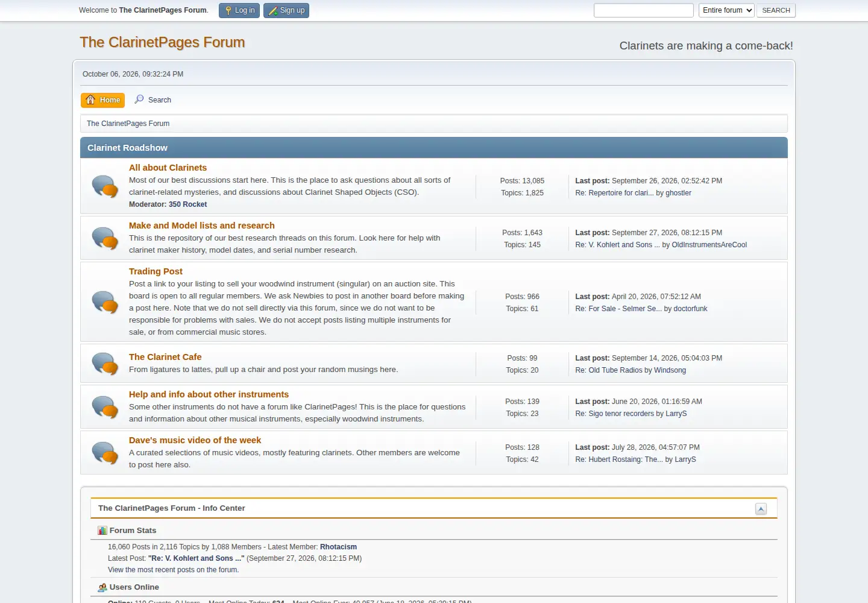
Task: Click The ClarinetPages Forum breadcrumb link
Action: [x=128, y=124]
